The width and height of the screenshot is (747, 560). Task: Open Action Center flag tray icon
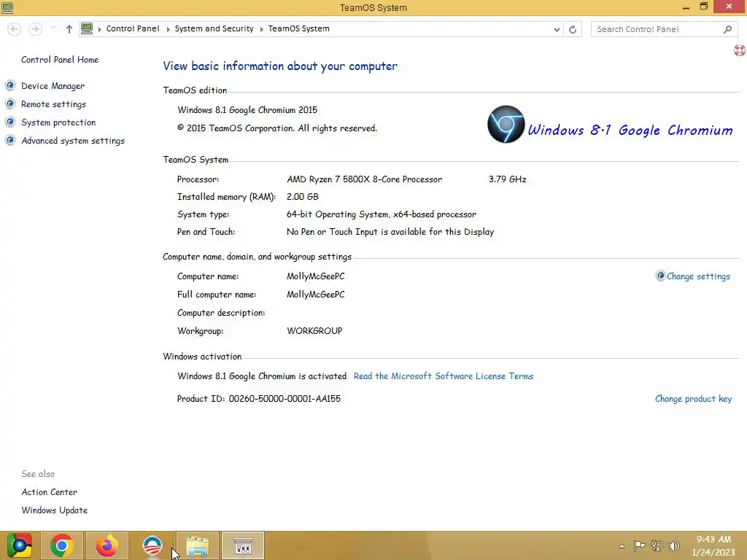pos(639,545)
